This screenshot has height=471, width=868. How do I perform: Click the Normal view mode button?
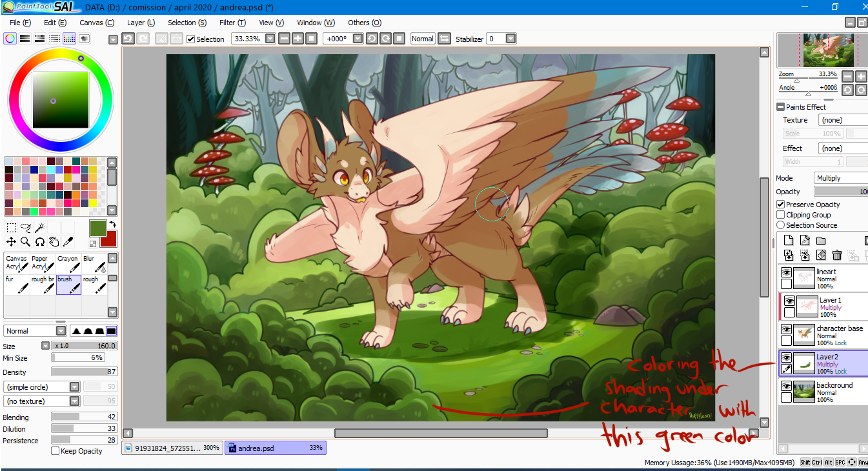coord(423,39)
